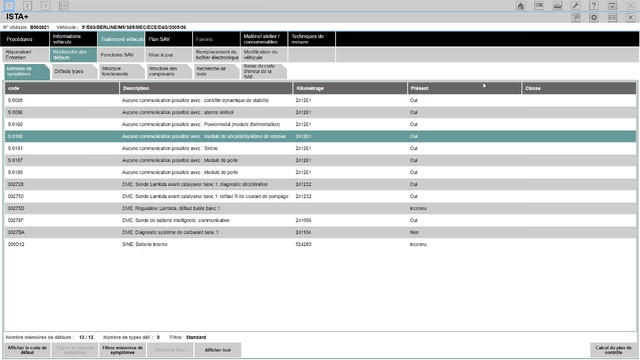Open the vehicle ID card icon

pos(539,6)
